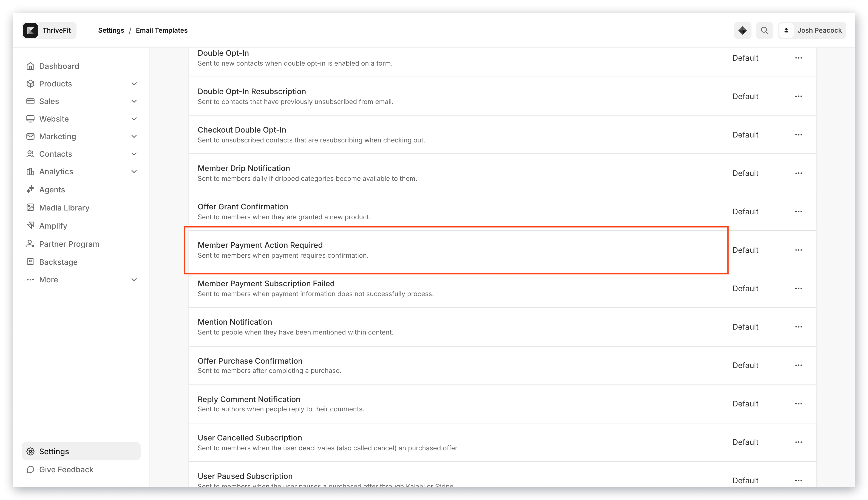This screenshot has width=868, height=500.
Task: Expand the Products submenu chevron
Action: (x=134, y=83)
